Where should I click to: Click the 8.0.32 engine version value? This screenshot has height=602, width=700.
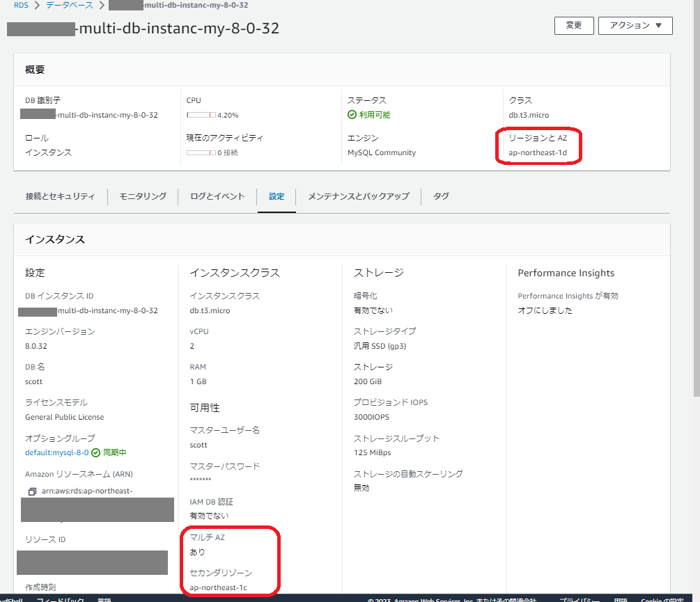36,346
